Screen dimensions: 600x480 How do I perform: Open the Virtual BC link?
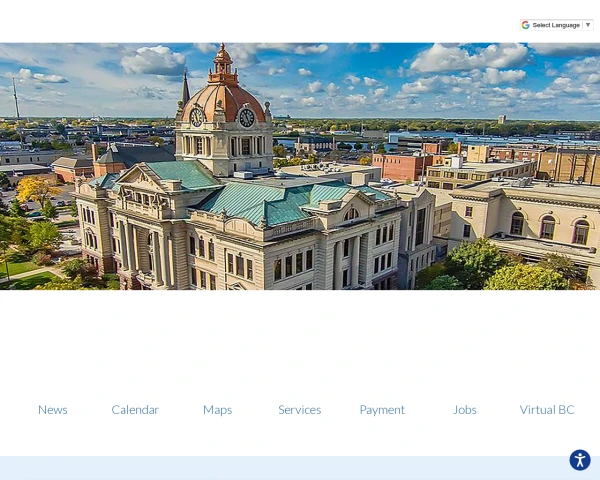(x=547, y=410)
